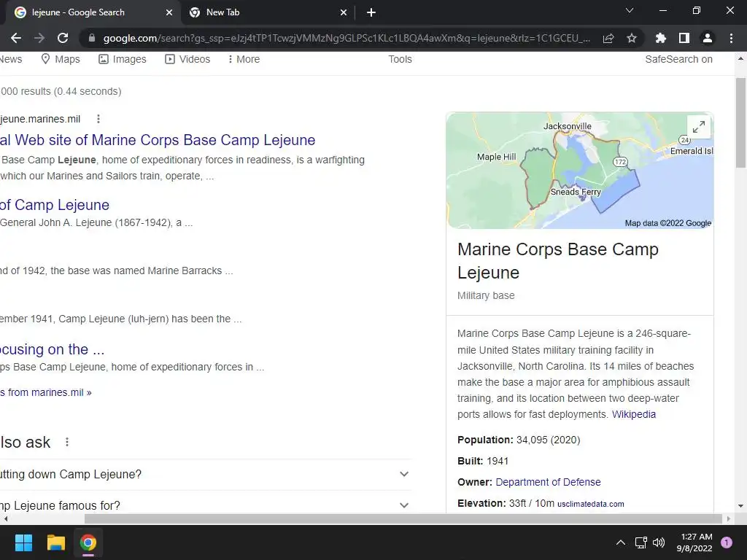Screen dimensions: 747x560
Task: Toggle the Chrome side panel
Action: (684, 38)
